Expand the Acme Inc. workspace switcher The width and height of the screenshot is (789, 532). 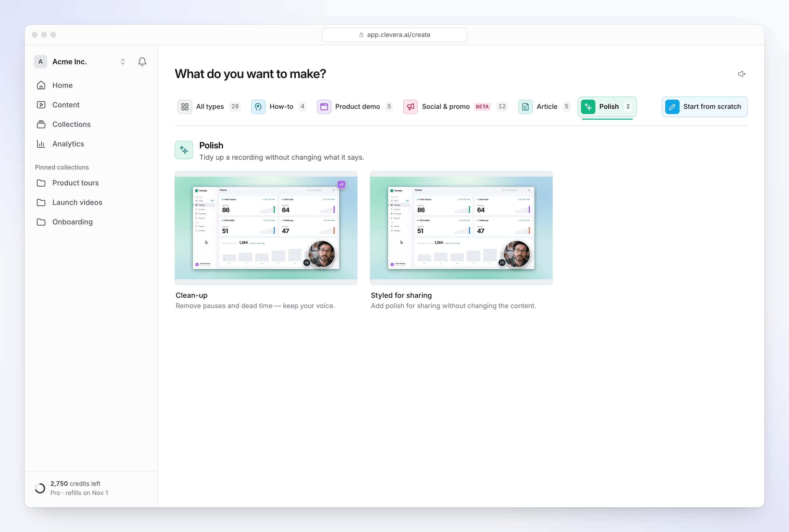click(123, 62)
